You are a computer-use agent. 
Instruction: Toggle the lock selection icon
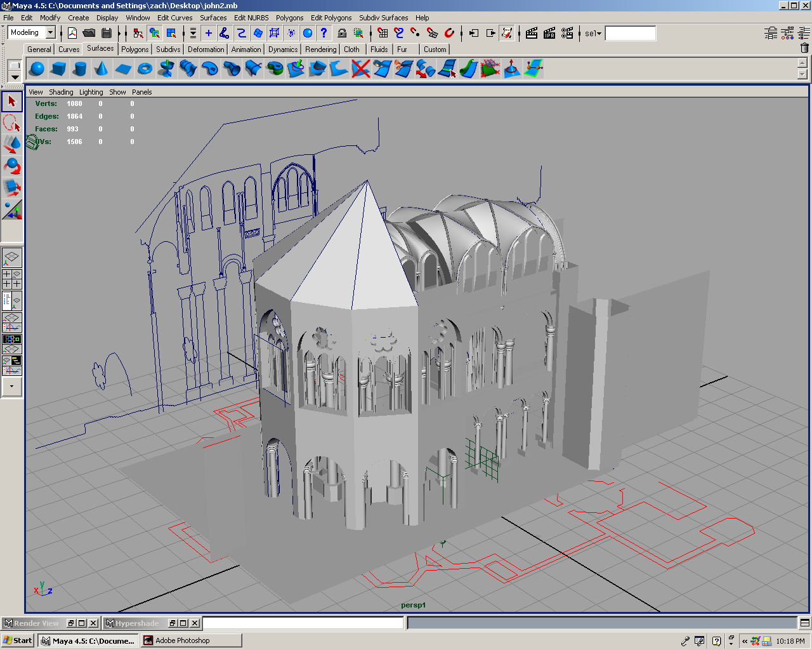[x=342, y=33]
